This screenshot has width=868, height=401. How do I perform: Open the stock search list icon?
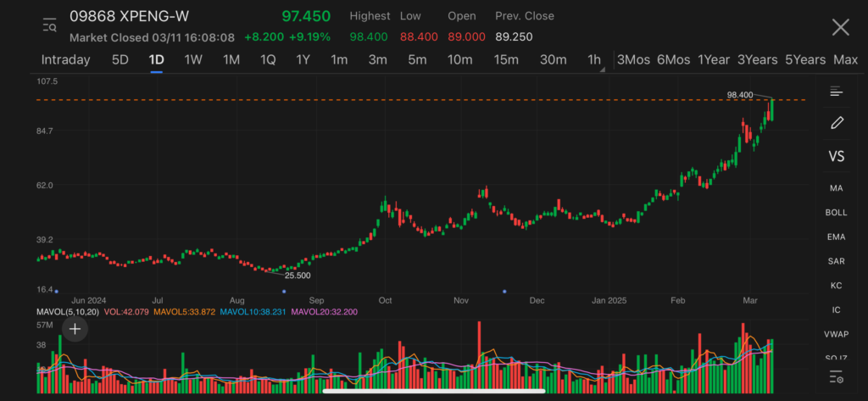pyautogui.click(x=49, y=25)
